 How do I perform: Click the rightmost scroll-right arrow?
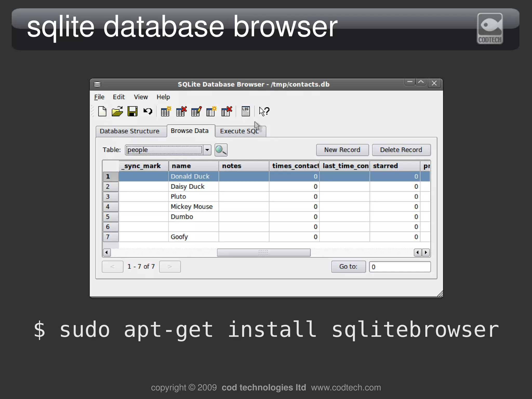coord(426,252)
